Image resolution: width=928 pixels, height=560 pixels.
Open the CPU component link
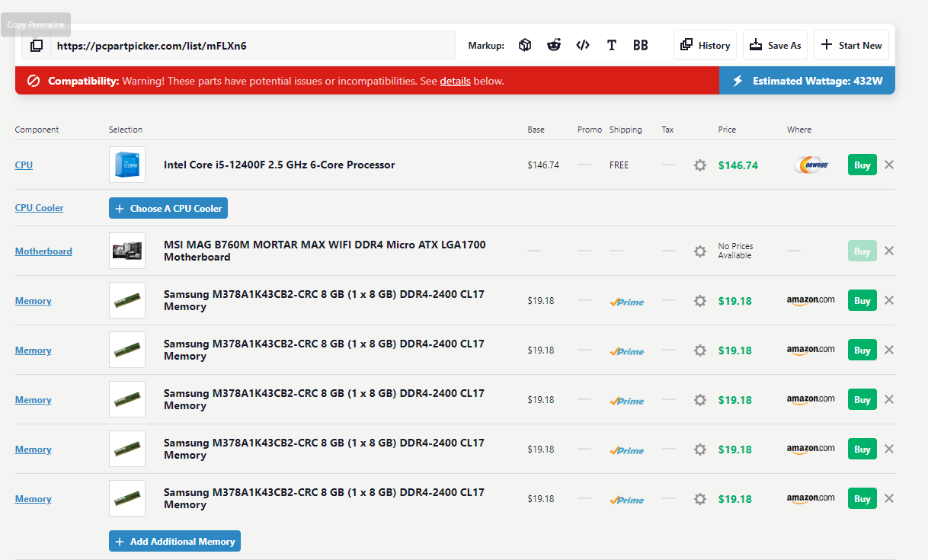[24, 165]
